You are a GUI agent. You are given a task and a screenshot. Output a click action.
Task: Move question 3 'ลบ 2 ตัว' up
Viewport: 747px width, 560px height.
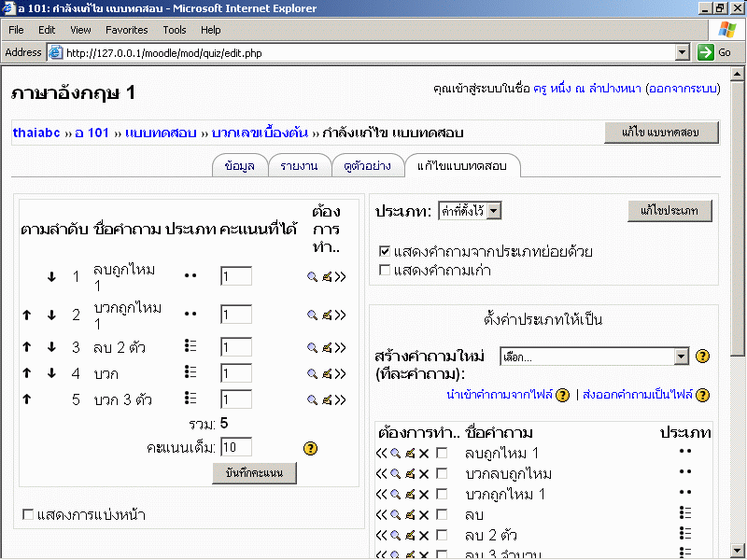click(x=27, y=346)
